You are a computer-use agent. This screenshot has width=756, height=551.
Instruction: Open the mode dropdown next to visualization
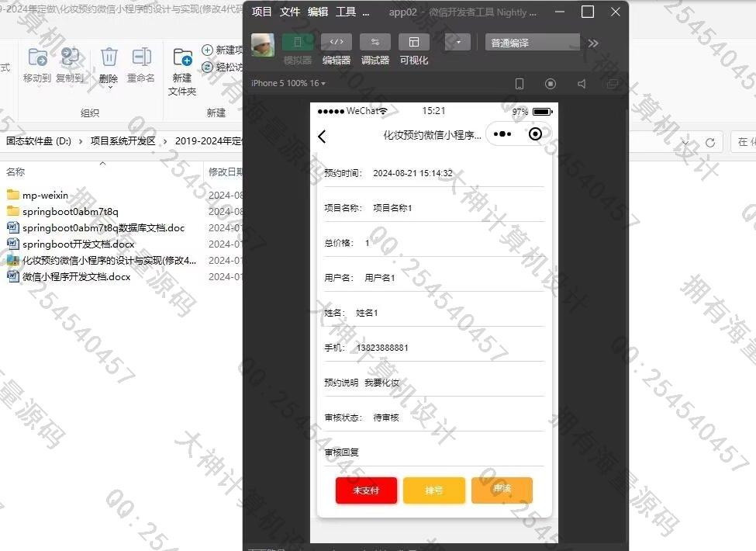pyautogui.click(x=458, y=43)
